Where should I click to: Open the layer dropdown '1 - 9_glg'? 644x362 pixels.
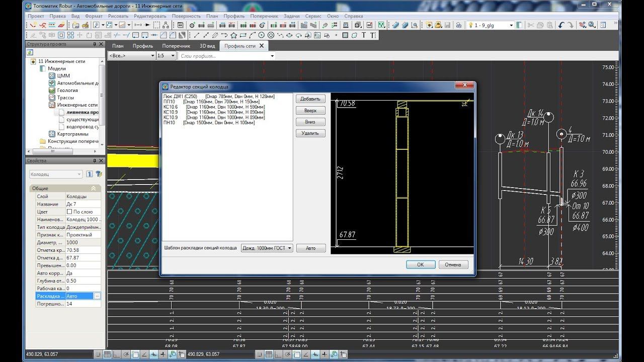511,25
